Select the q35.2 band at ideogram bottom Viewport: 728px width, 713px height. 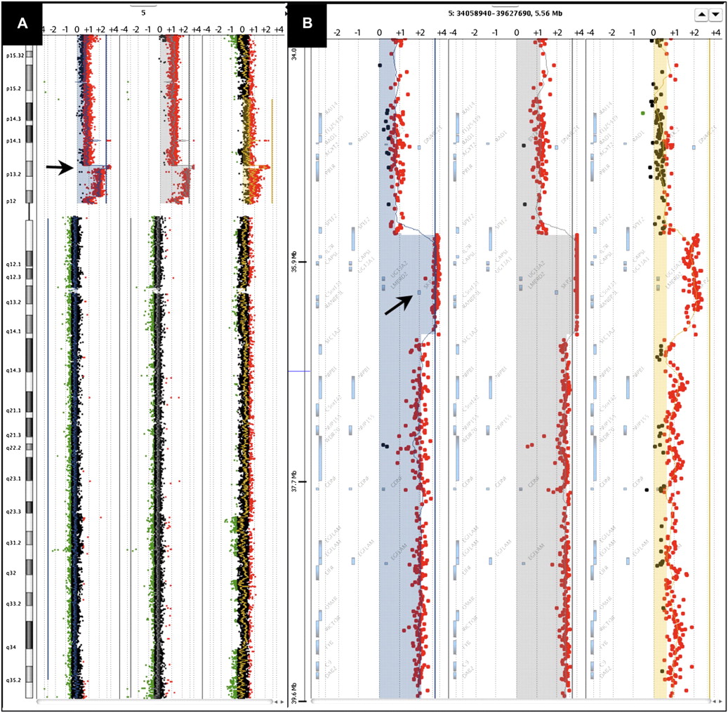(x=29, y=679)
